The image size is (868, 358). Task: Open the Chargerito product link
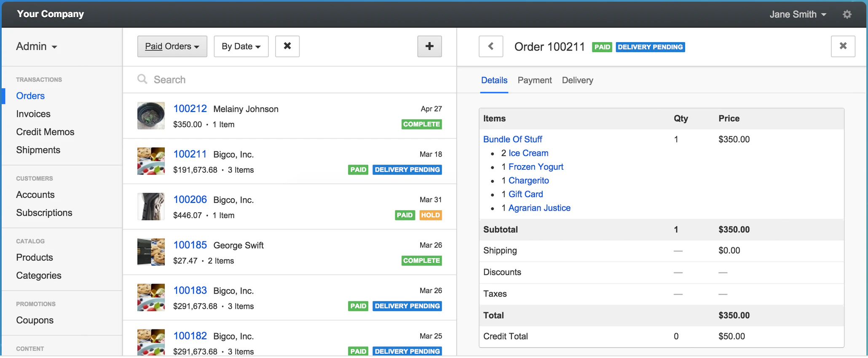point(529,181)
